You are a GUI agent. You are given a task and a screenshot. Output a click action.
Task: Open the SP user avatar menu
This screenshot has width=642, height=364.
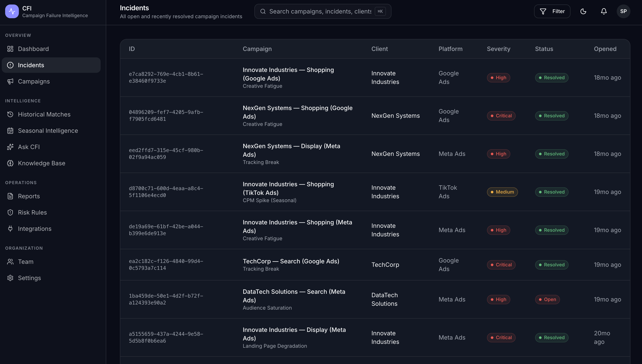click(623, 11)
